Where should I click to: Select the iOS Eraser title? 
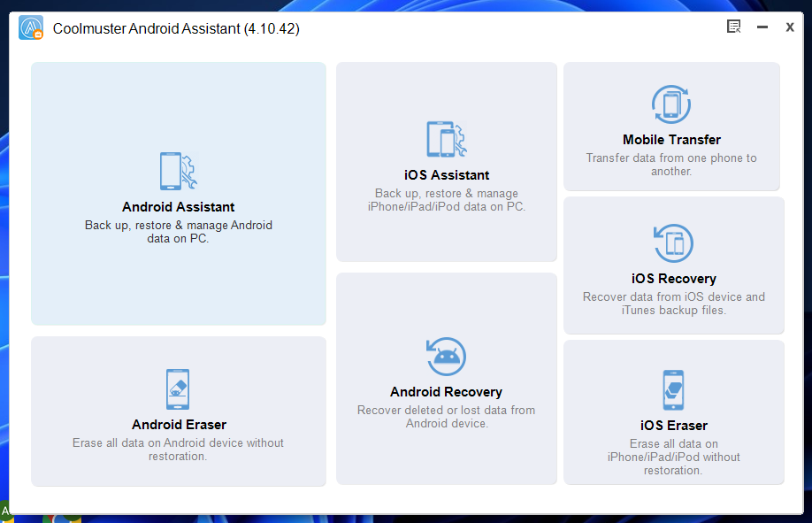[x=673, y=426]
